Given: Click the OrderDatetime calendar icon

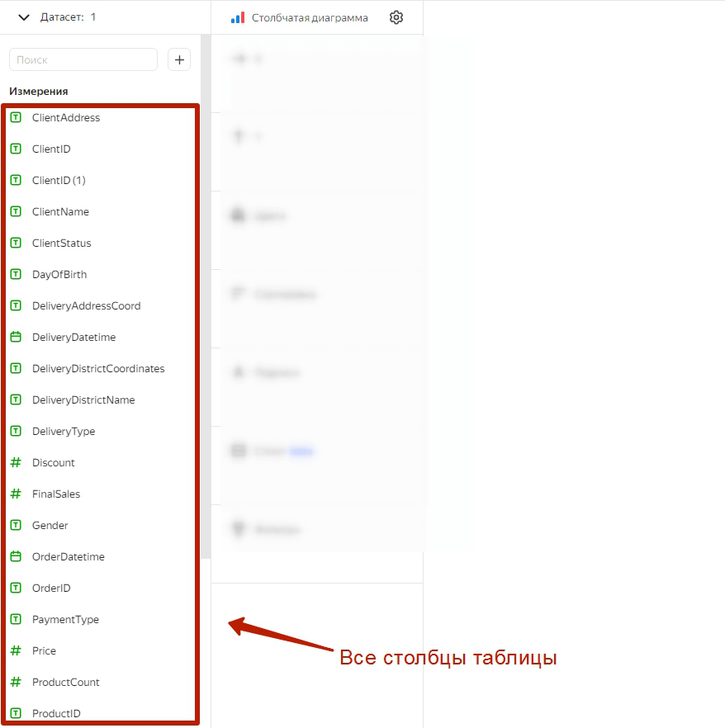Looking at the screenshot, I should [16, 556].
